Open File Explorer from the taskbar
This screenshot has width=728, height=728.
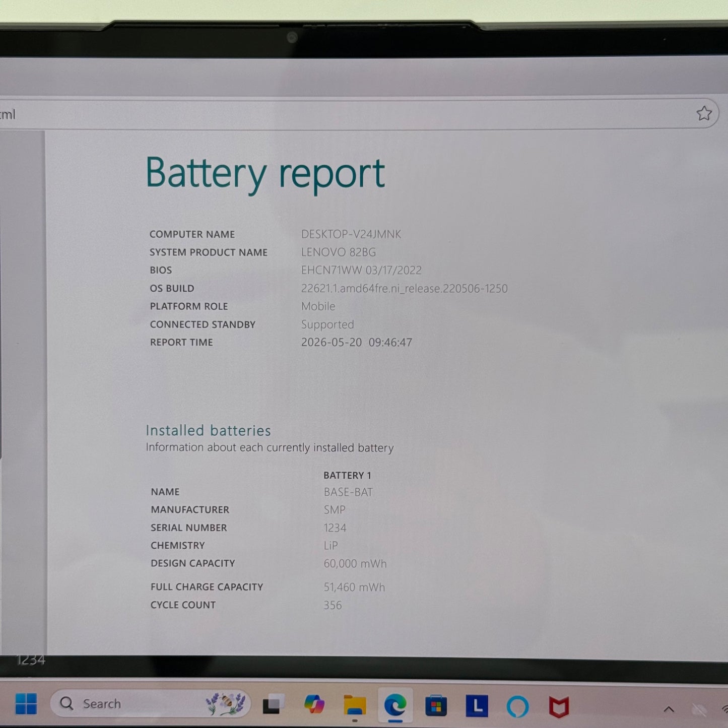pos(355,705)
